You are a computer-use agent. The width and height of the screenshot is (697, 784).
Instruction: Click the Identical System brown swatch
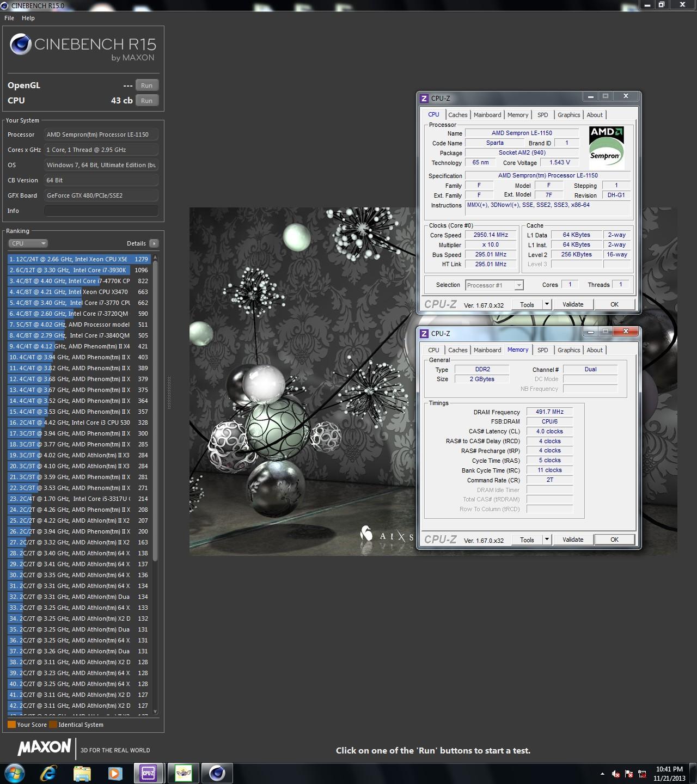tap(53, 725)
